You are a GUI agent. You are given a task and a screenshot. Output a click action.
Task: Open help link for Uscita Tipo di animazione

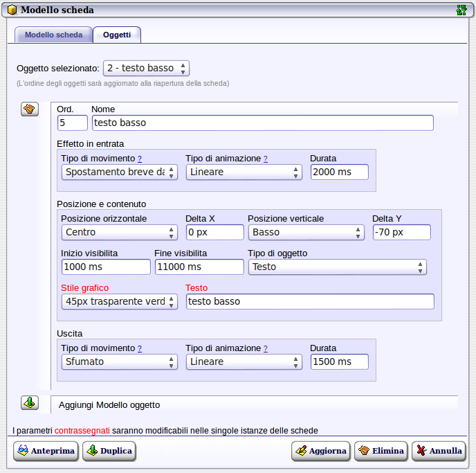point(265,348)
